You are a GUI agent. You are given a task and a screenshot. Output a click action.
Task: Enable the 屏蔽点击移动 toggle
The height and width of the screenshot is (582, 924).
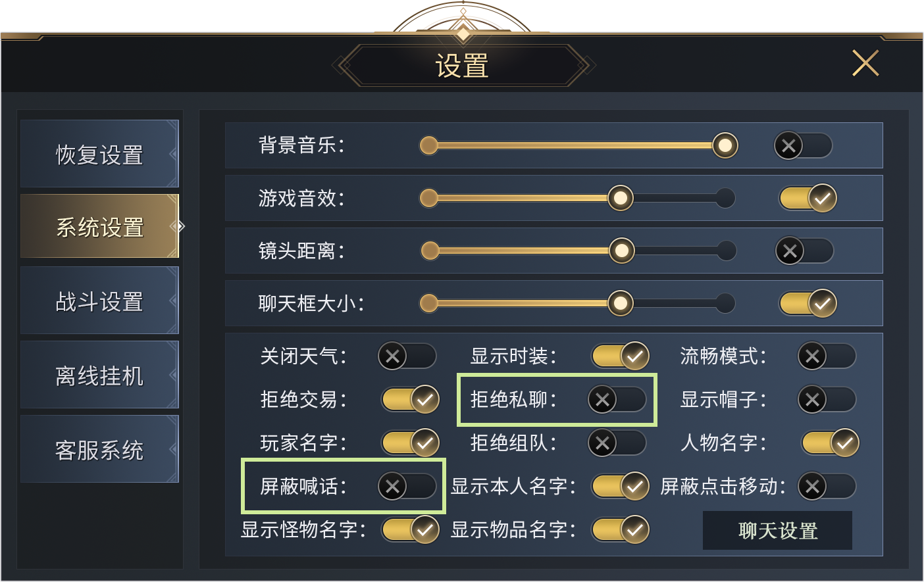[827, 487]
